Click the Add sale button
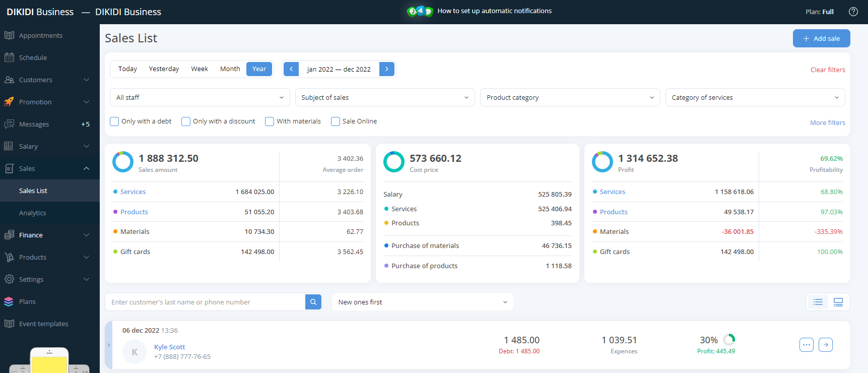Screen dimensions: 868x373 (821, 38)
